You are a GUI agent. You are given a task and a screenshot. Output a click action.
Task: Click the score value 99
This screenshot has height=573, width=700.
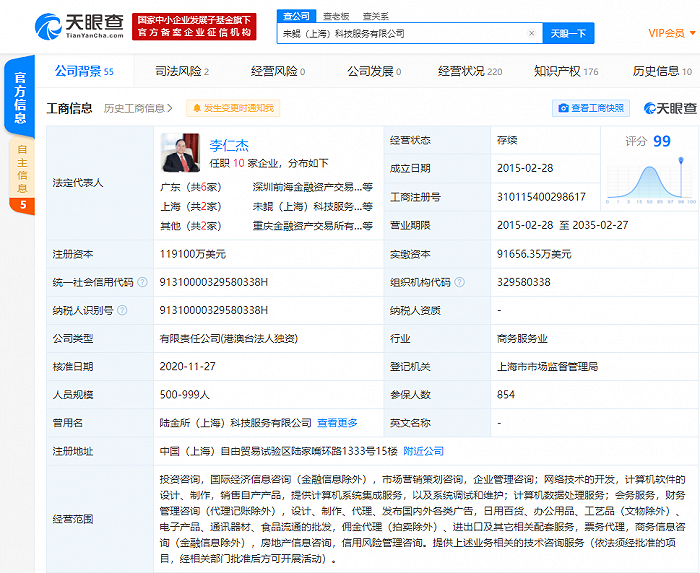[x=662, y=141]
